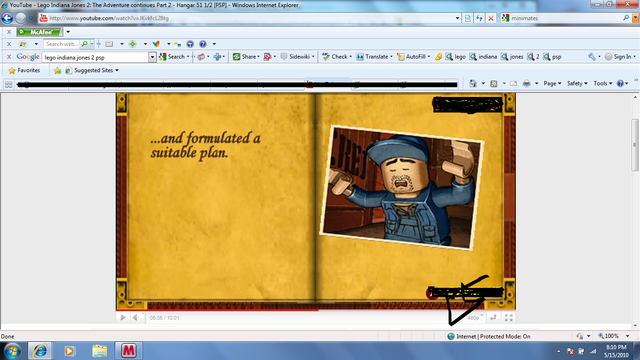Open the Safety menu
The image size is (640, 360).
pos(577,83)
